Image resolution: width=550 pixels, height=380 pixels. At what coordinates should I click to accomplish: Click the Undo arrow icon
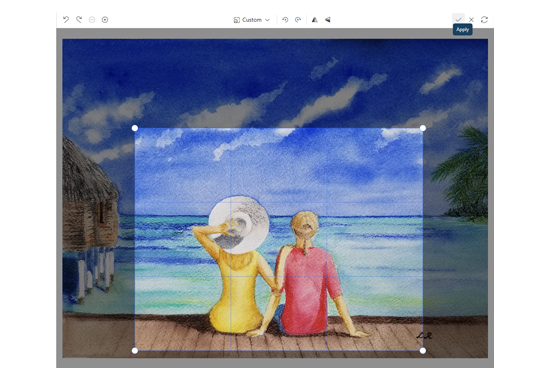point(66,20)
